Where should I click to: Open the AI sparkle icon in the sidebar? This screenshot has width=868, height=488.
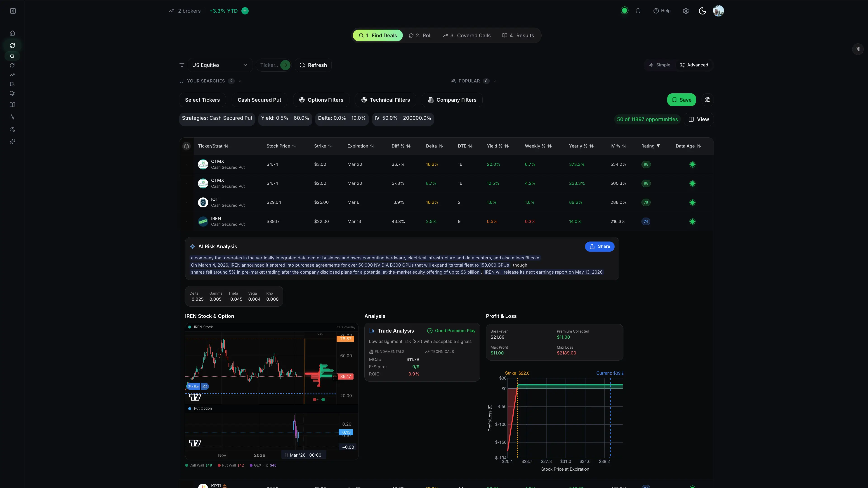12,142
